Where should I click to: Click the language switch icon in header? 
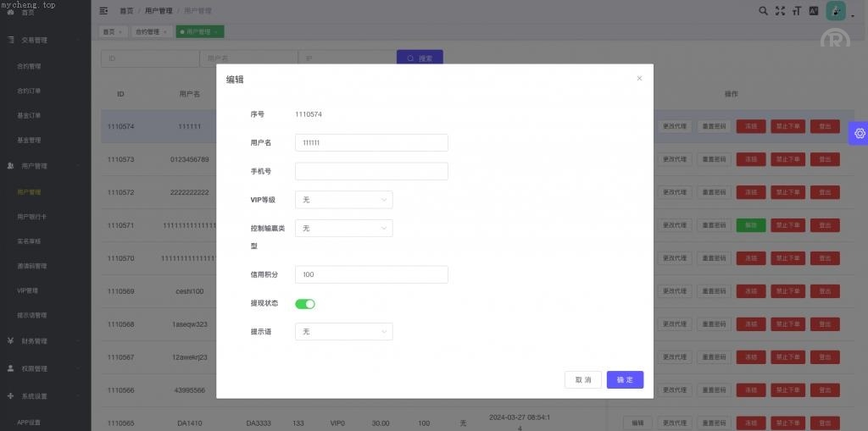click(x=814, y=11)
